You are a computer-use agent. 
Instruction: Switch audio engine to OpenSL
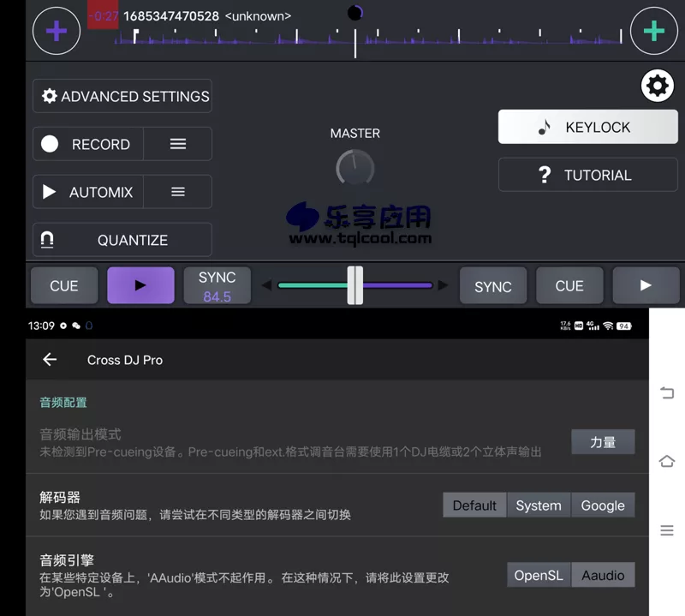[538, 575]
